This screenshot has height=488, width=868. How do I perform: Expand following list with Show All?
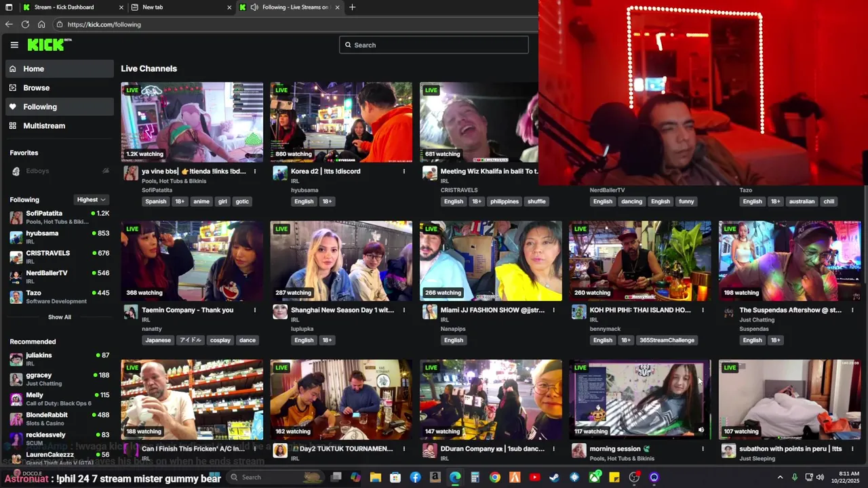coord(59,317)
